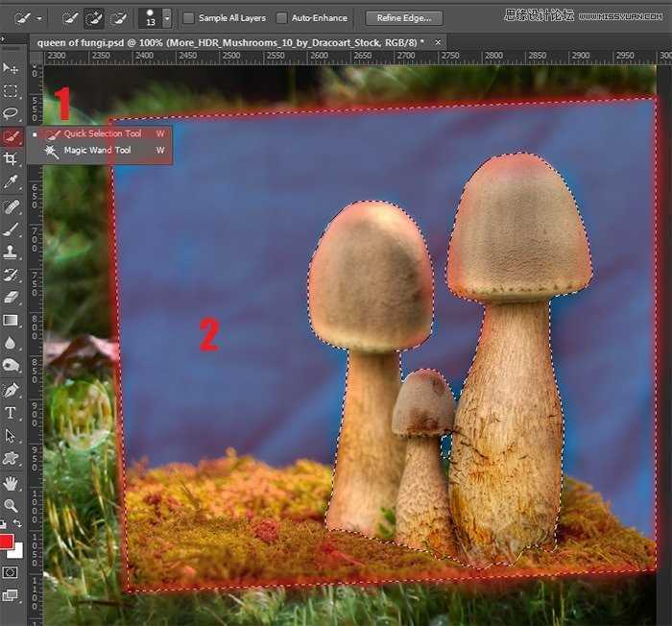Select the Rectangular Marquee tool
This screenshot has height=626, width=672.
point(11,91)
